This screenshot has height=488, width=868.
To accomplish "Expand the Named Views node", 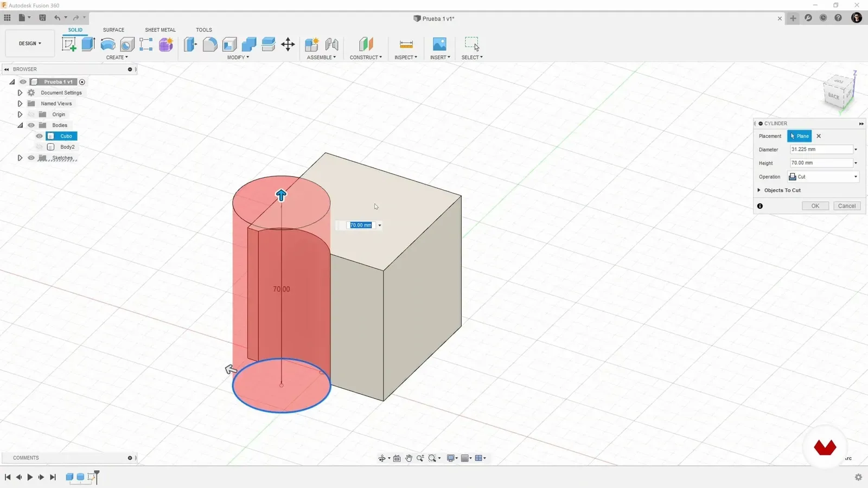I will [x=20, y=104].
